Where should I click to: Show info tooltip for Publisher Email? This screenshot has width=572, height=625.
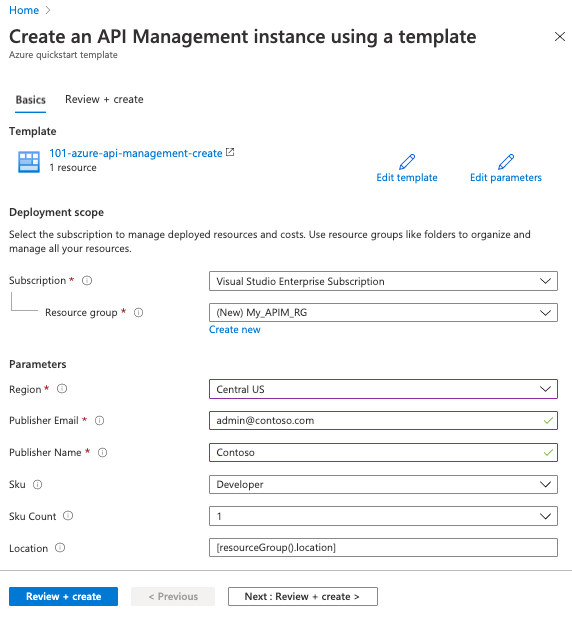click(x=99, y=421)
